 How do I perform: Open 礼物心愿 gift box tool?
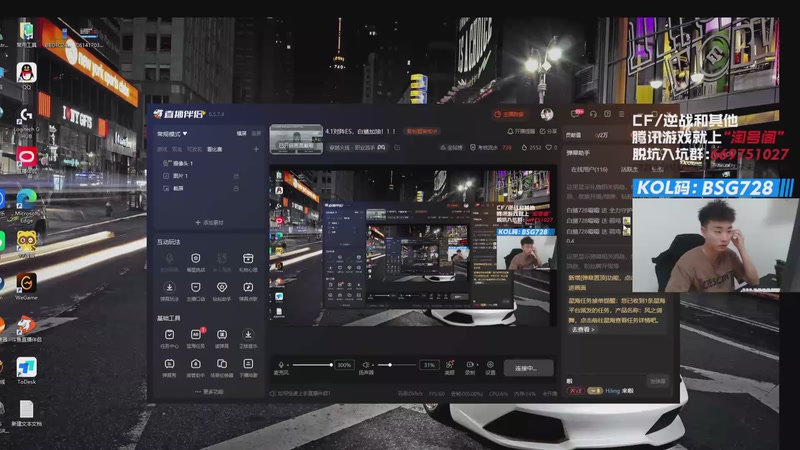click(x=248, y=262)
